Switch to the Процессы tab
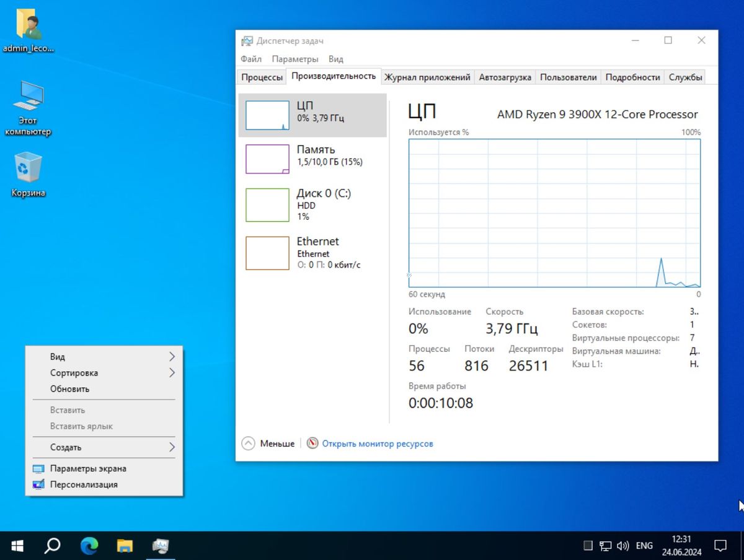 (262, 77)
